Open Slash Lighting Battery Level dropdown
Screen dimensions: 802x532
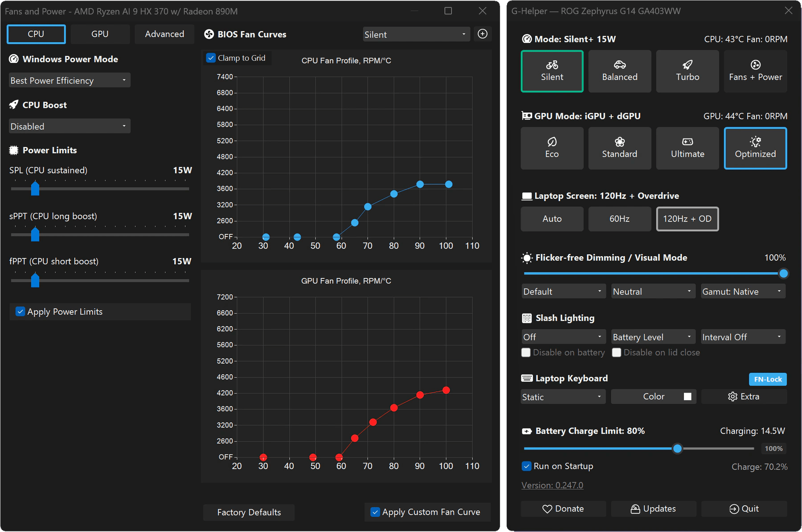653,337
